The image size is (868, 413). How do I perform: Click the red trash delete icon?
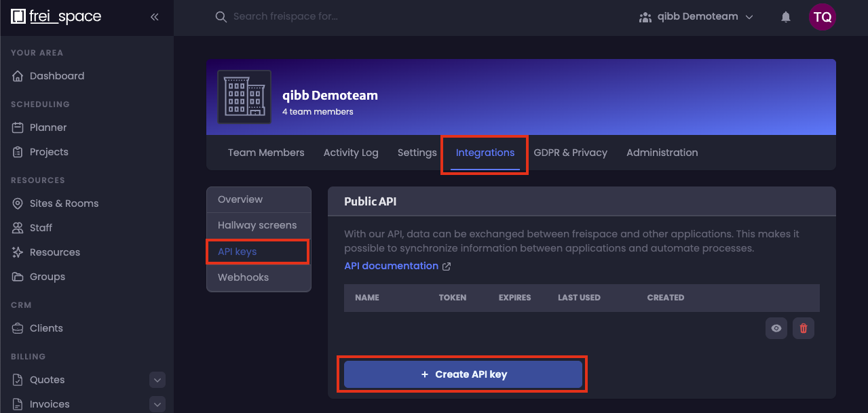[x=804, y=328]
